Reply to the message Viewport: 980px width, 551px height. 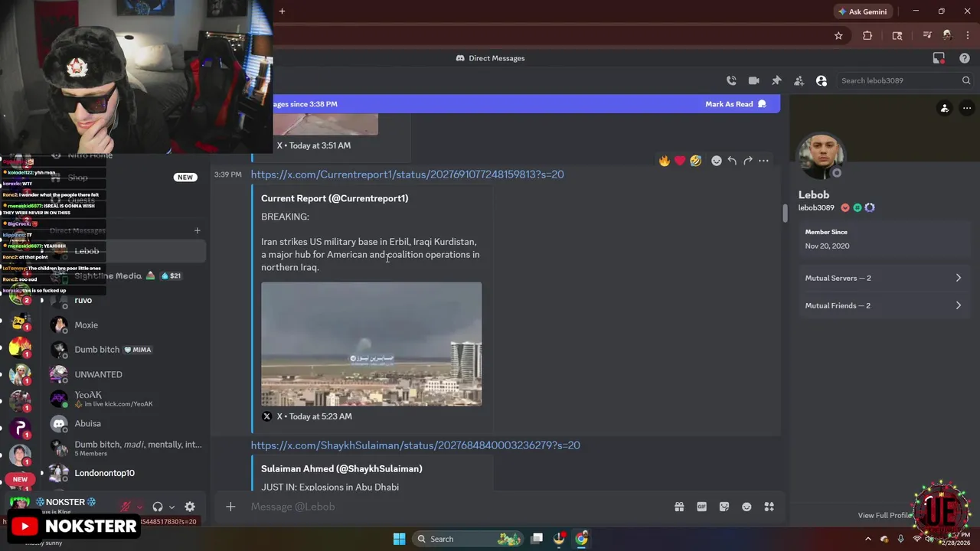[x=732, y=161]
